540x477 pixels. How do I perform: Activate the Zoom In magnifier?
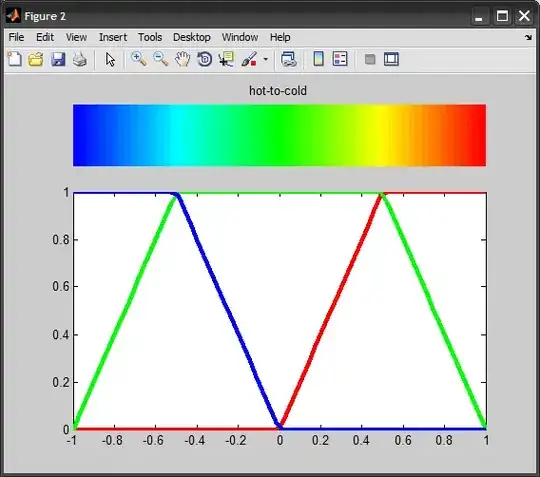point(139,59)
